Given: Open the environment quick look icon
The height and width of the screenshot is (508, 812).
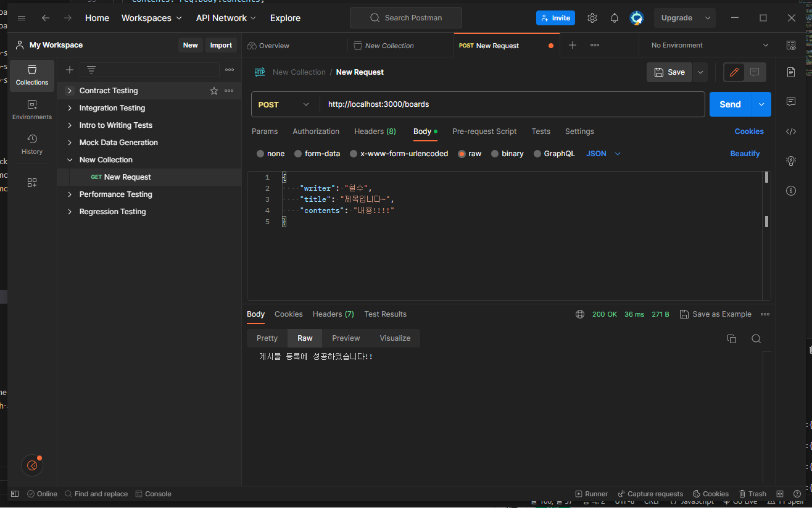Looking at the screenshot, I should point(791,45).
